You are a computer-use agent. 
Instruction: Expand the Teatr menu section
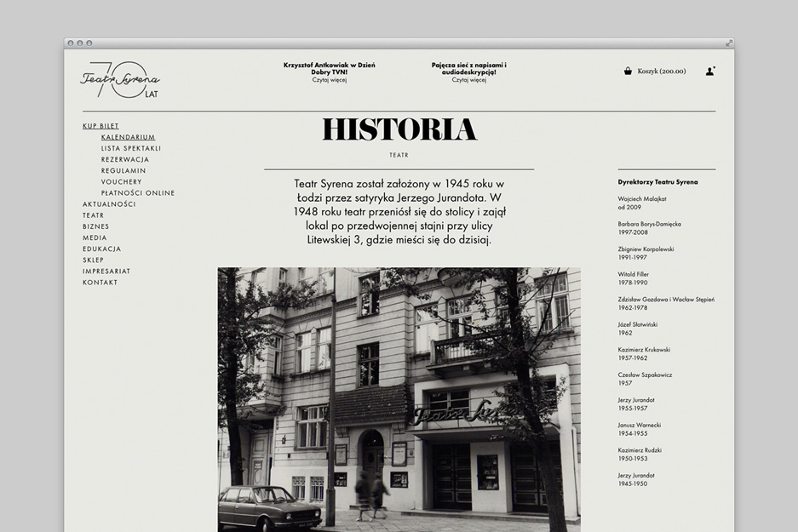point(93,215)
